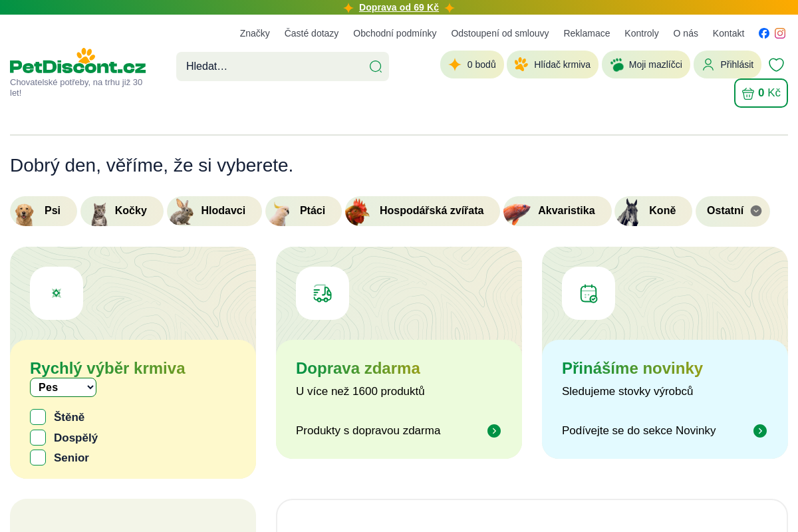Click the cat picture in Kočky category
This screenshot has width=798, height=532.
click(99, 214)
